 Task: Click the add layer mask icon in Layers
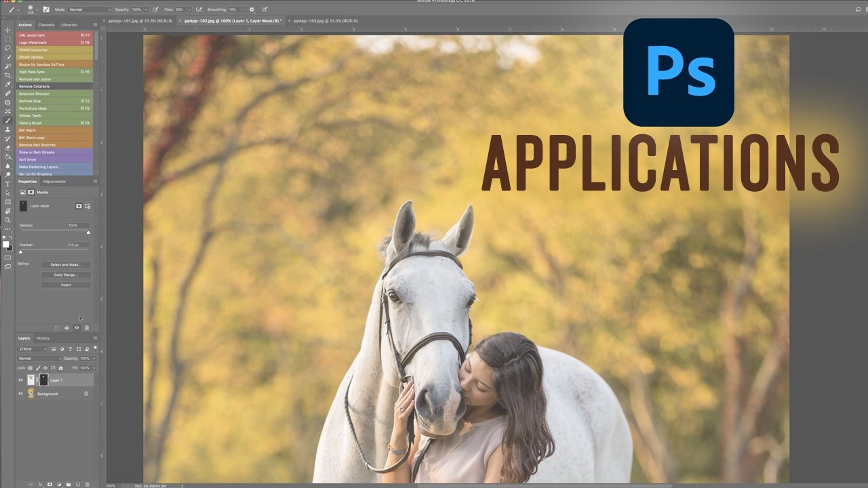50,484
